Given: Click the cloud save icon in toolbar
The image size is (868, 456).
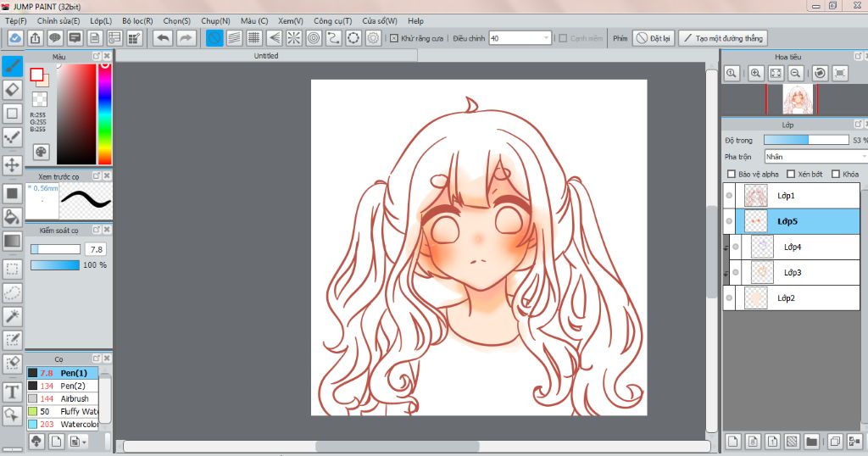Looking at the screenshot, I should click(x=15, y=38).
